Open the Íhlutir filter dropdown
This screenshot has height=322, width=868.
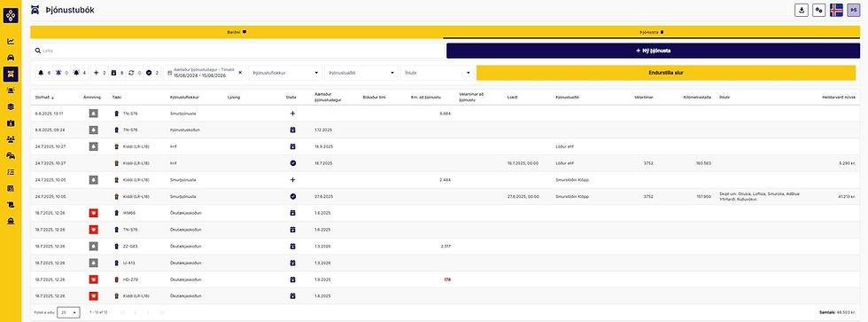pos(438,73)
